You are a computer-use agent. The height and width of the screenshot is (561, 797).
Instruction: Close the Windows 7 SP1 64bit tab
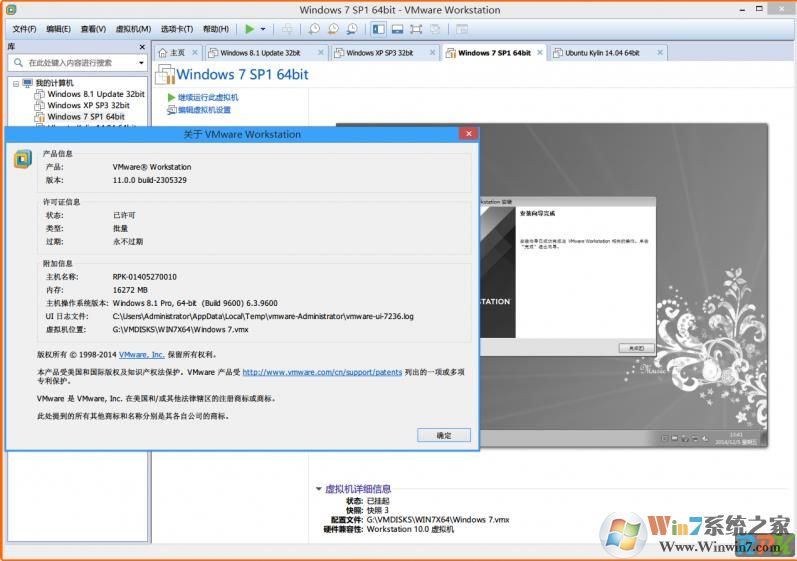pyautogui.click(x=540, y=52)
